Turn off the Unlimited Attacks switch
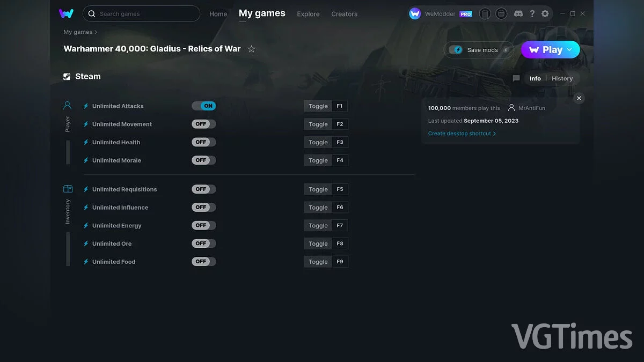 (x=204, y=106)
